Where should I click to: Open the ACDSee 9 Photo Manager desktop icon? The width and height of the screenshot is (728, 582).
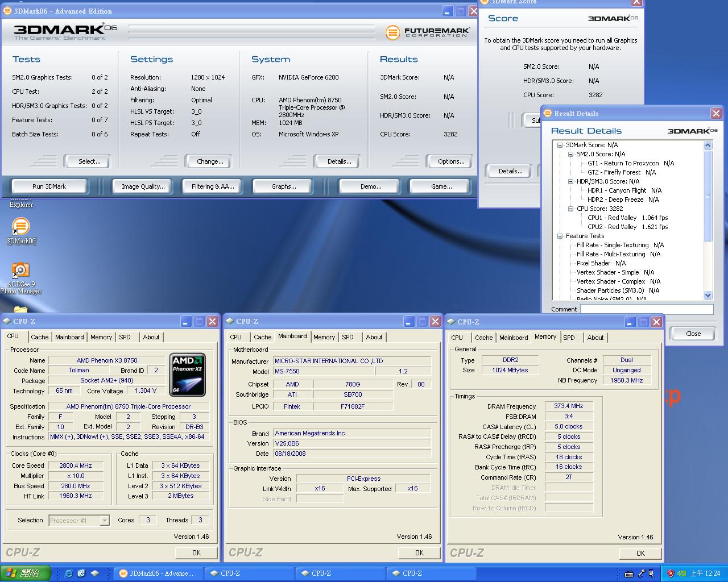pos(20,277)
